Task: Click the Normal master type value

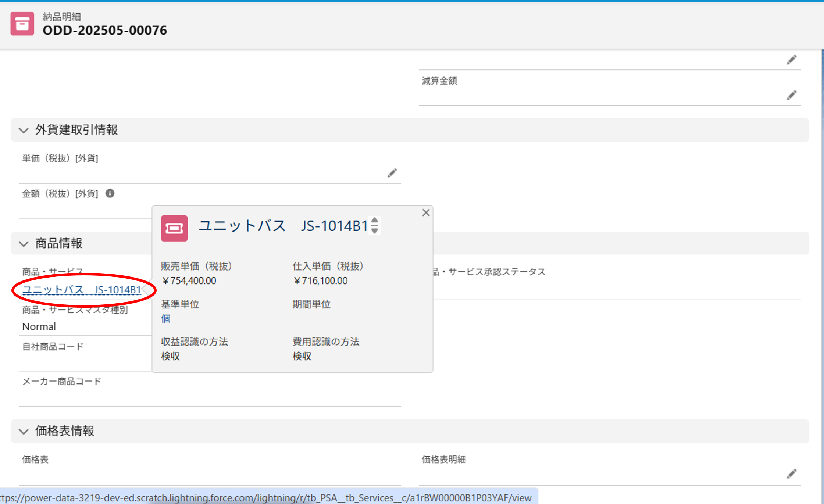Action: (39, 326)
